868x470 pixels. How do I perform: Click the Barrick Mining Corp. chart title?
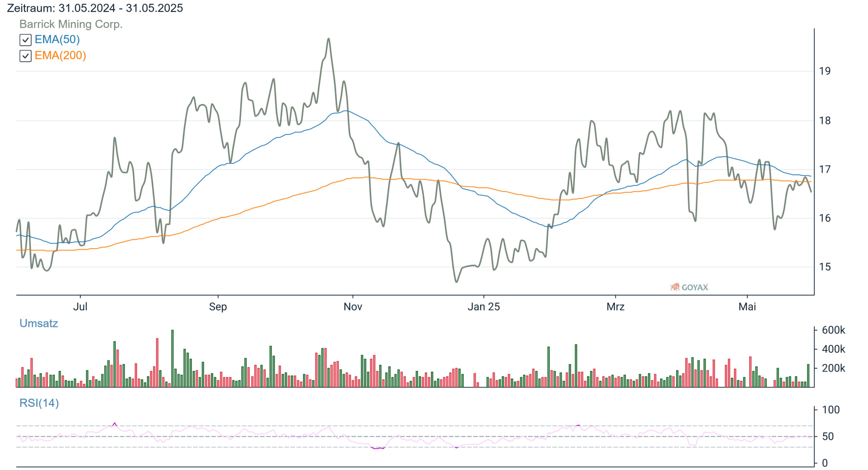click(x=71, y=24)
